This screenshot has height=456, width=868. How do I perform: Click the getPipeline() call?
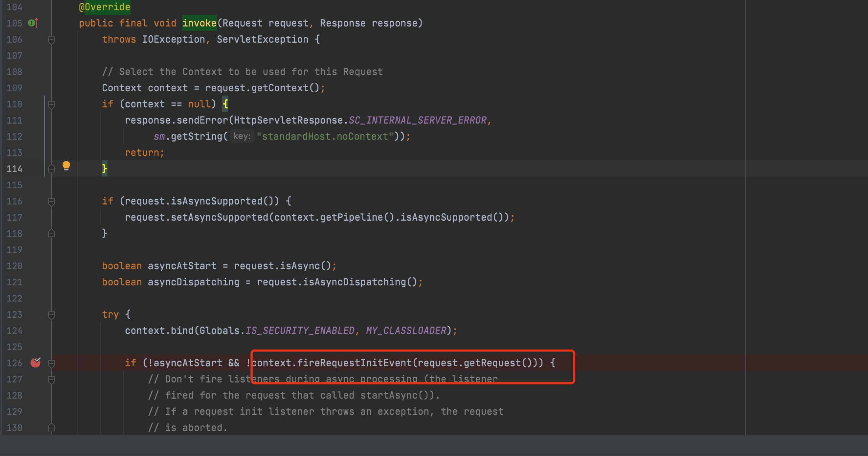point(357,217)
